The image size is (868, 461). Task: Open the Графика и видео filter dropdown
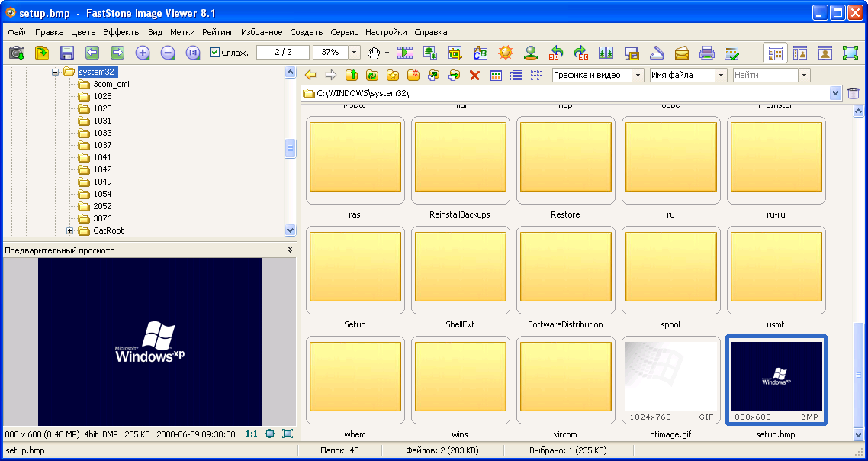tap(637, 75)
